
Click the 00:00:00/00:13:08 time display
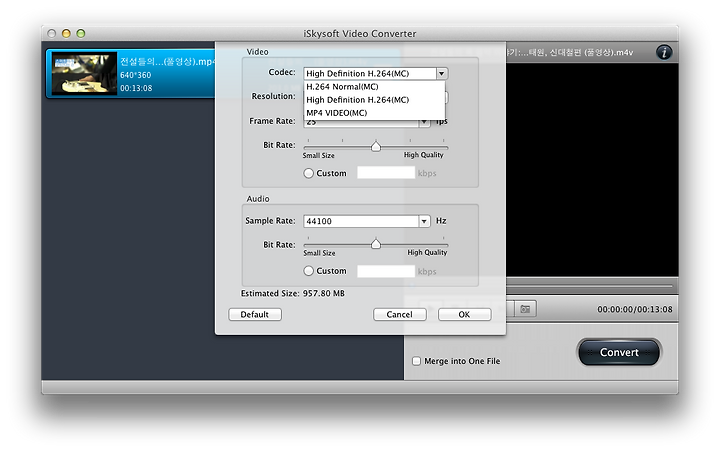click(x=635, y=310)
